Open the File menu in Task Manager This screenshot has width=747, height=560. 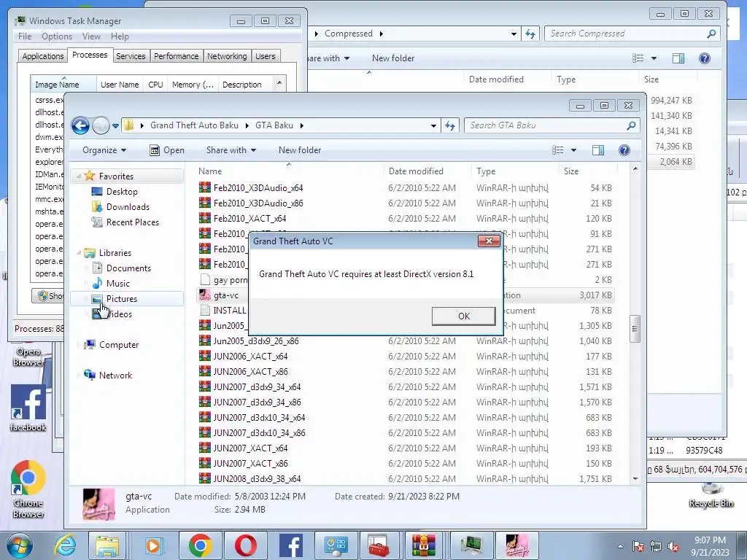click(x=24, y=36)
